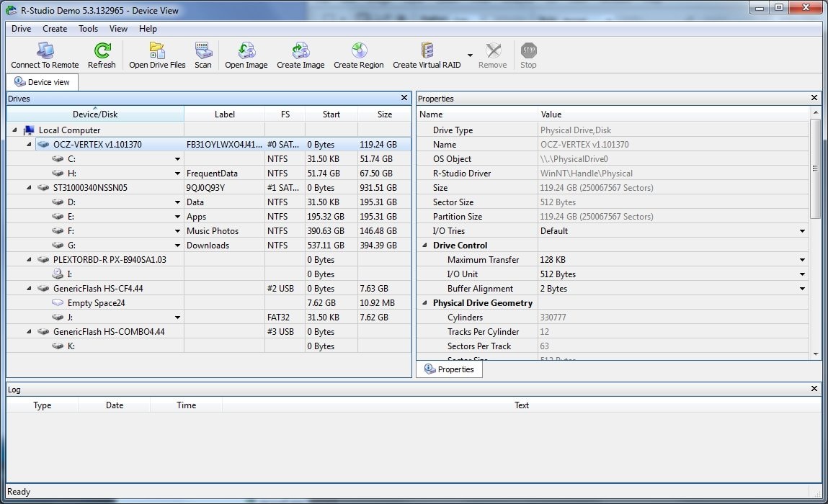Viewport: 828px width, 504px height.
Task: Open the I/O Unit value dropdown
Action: click(802, 274)
